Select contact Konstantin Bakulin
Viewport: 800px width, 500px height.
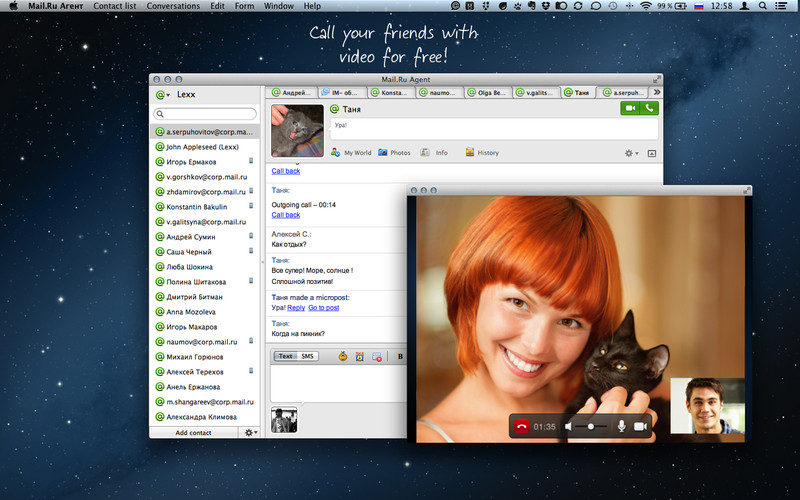(x=205, y=207)
